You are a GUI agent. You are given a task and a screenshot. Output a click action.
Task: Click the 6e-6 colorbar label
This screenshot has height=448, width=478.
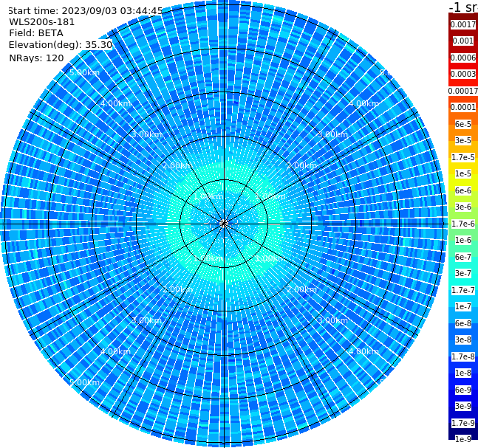(463, 190)
